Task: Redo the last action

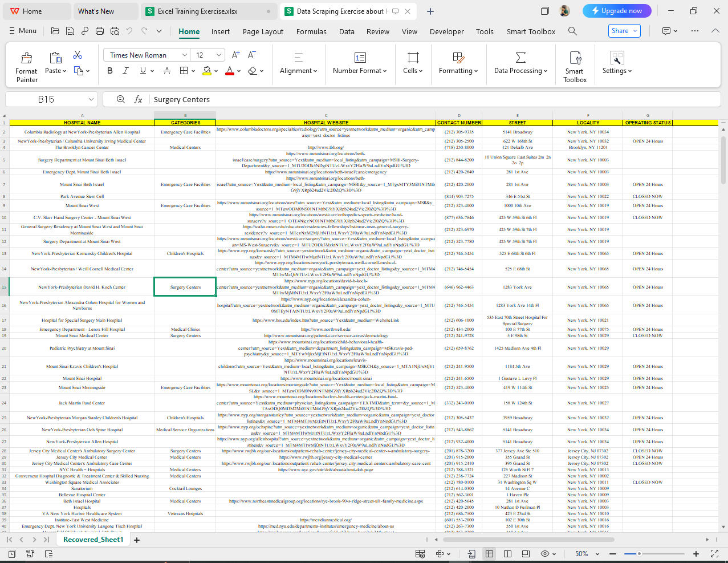Action: coord(144,31)
